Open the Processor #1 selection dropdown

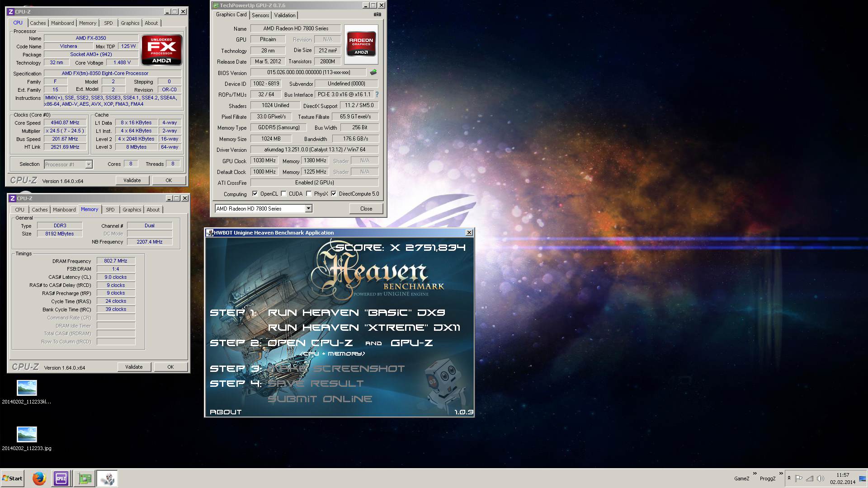[89, 164]
